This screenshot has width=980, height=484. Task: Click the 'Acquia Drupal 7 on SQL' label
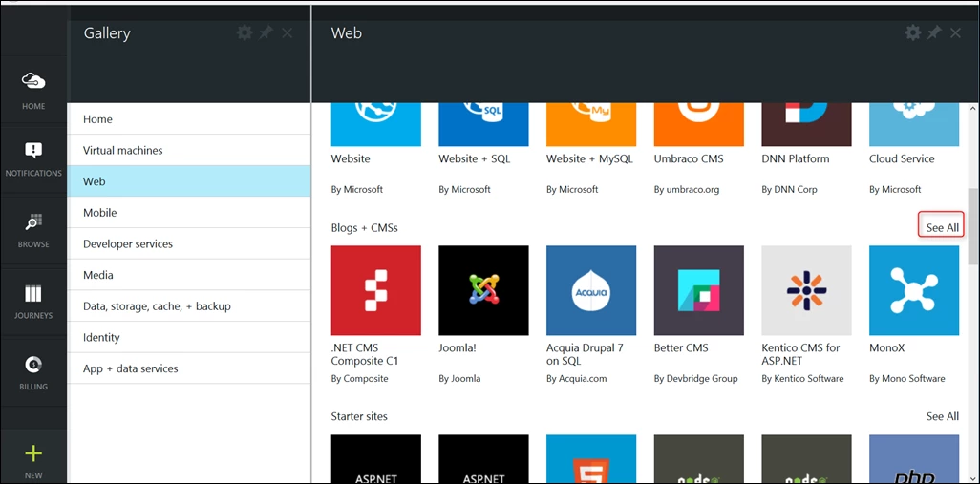tap(585, 354)
